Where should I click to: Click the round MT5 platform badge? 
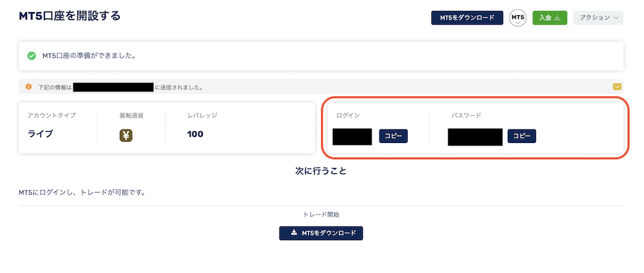[x=518, y=18]
